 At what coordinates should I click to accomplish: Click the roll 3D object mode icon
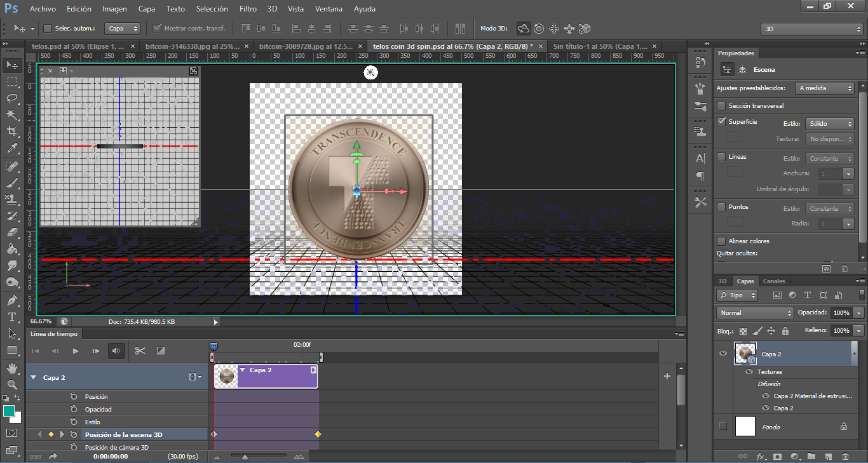(539, 29)
